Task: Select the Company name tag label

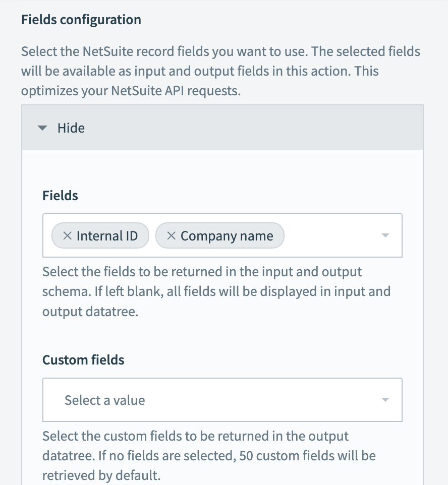Action: (227, 236)
